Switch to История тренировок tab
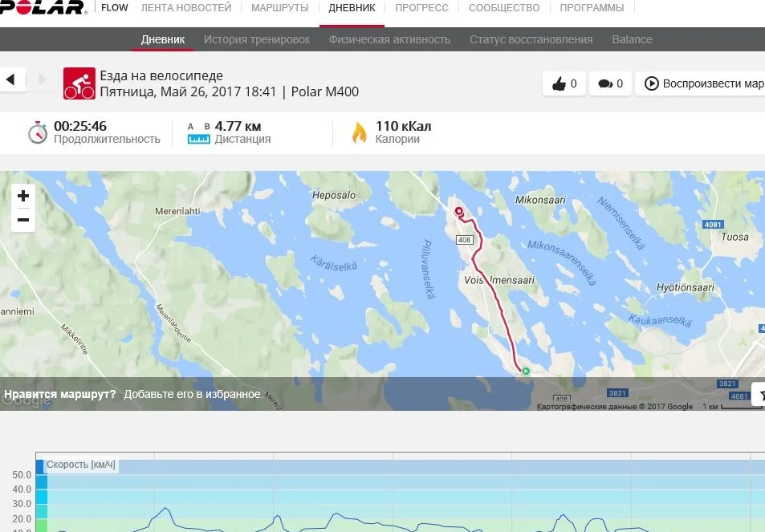Screen dimensions: 765x532 click(x=257, y=39)
